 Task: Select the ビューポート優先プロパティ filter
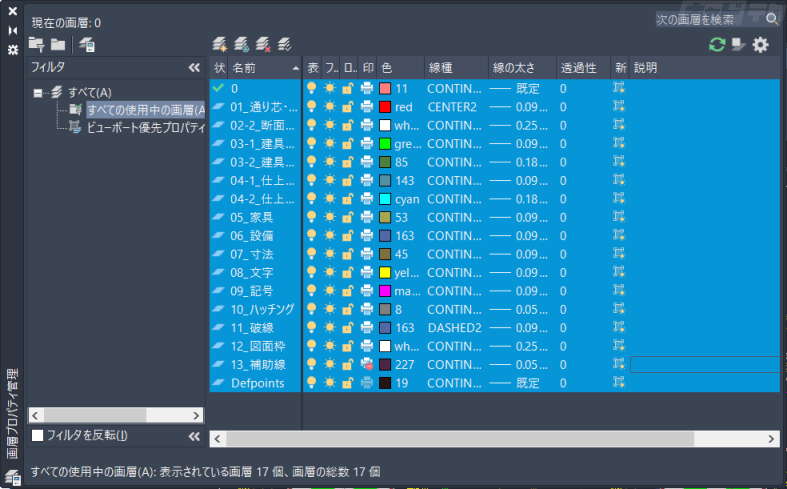pos(146,128)
